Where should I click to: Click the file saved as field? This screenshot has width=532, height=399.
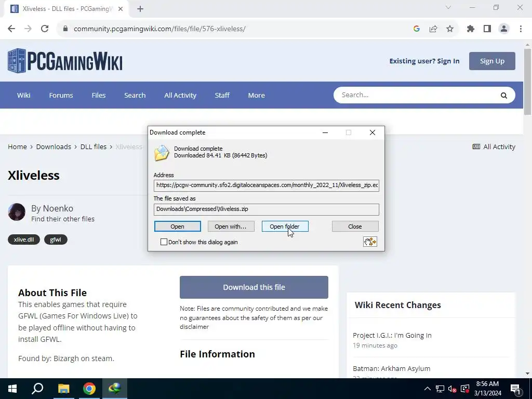[267, 209]
